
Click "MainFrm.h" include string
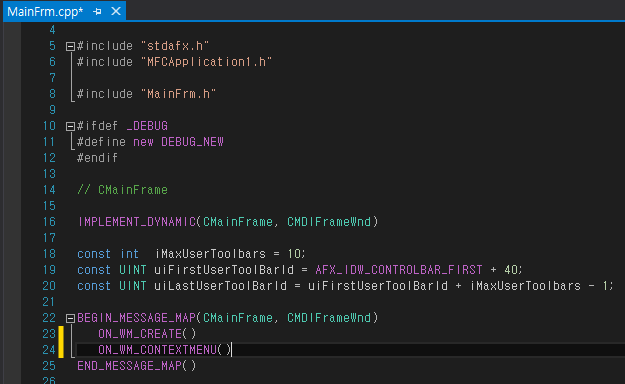[179, 94]
